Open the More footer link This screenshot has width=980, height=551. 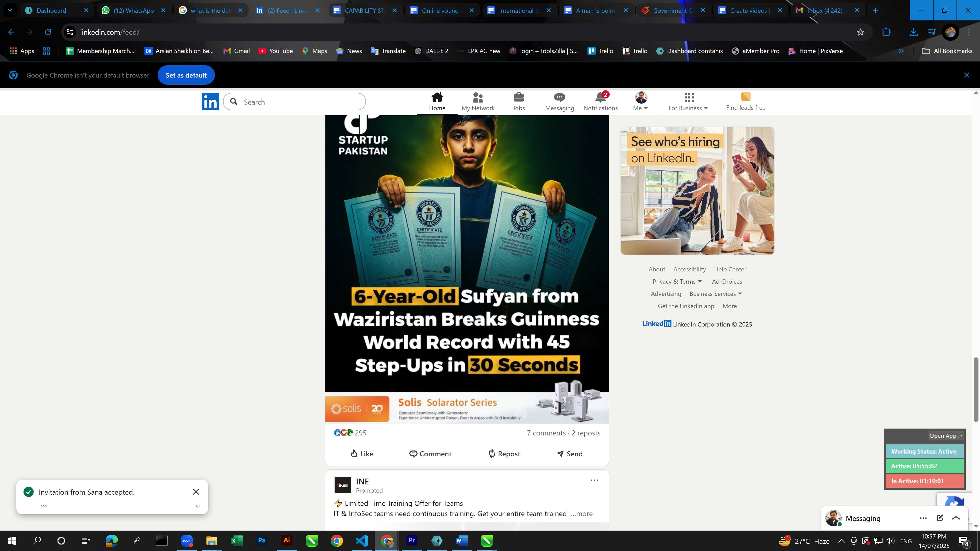729,306
